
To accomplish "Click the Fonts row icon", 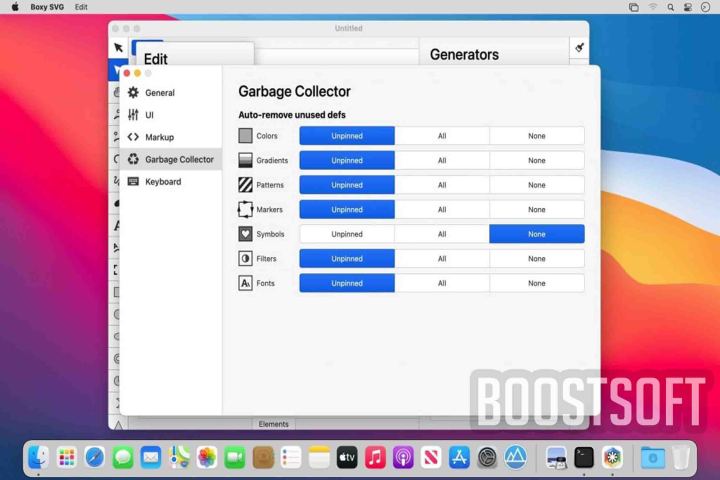I will click(245, 283).
